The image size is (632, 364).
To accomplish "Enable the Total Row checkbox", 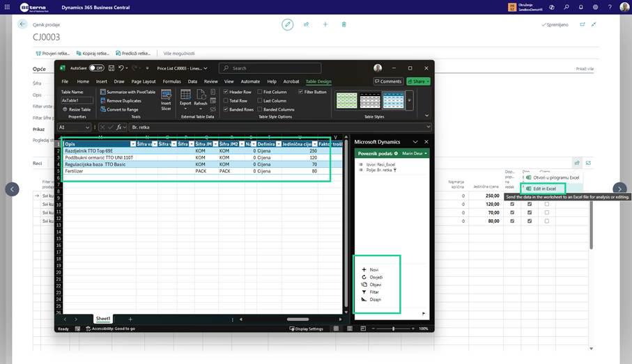I will point(226,101).
